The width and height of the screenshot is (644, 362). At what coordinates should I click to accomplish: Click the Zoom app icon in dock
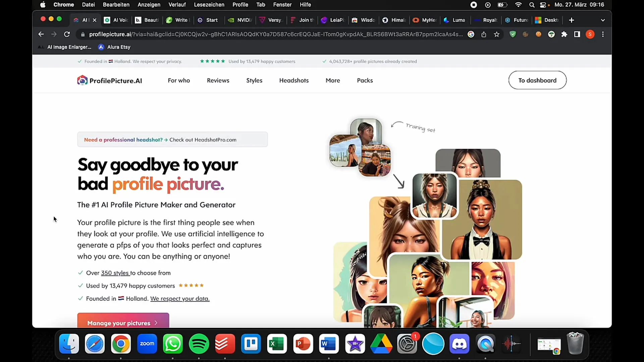147,344
